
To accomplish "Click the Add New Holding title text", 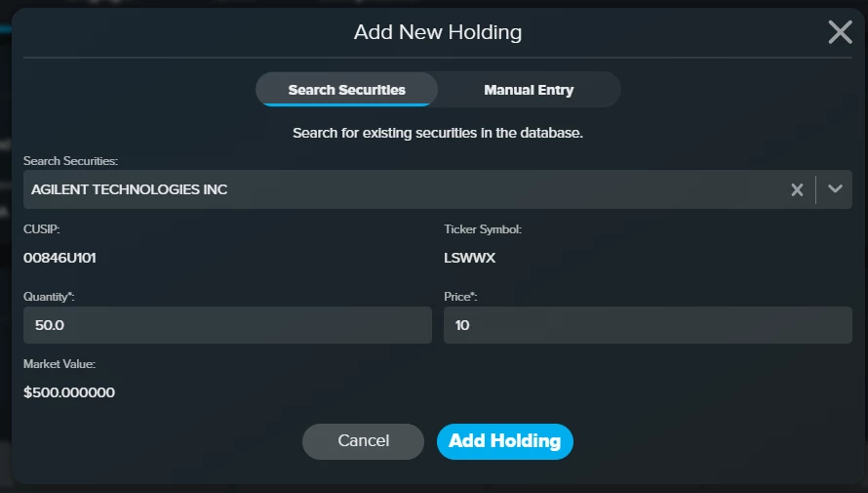I will tap(438, 32).
